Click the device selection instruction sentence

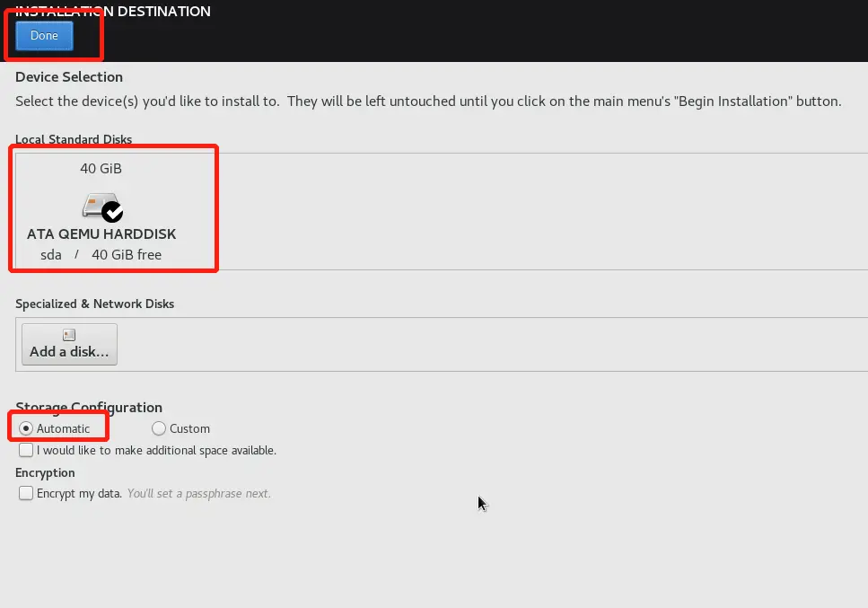tap(428, 101)
